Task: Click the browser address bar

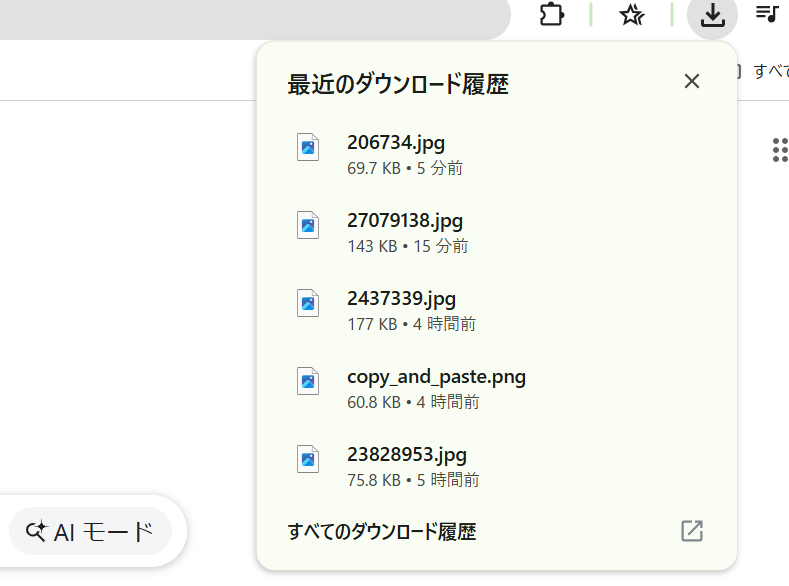Action: point(250,18)
